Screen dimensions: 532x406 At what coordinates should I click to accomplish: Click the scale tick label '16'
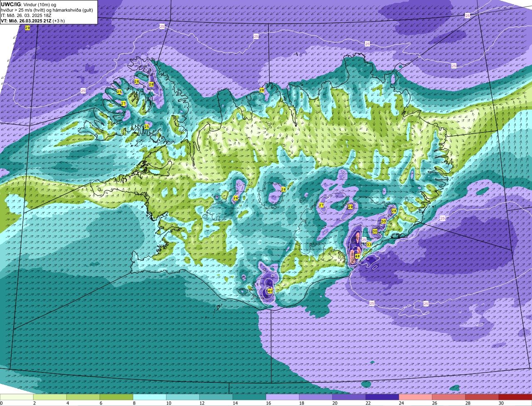[x=268, y=403]
